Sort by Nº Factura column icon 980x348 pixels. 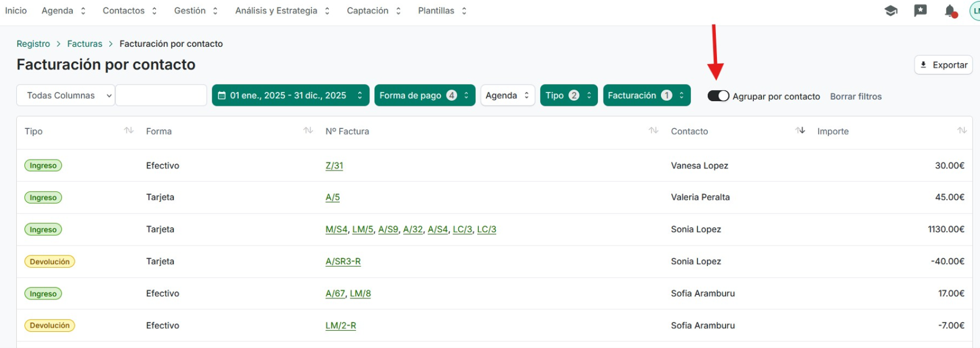[x=653, y=130]
